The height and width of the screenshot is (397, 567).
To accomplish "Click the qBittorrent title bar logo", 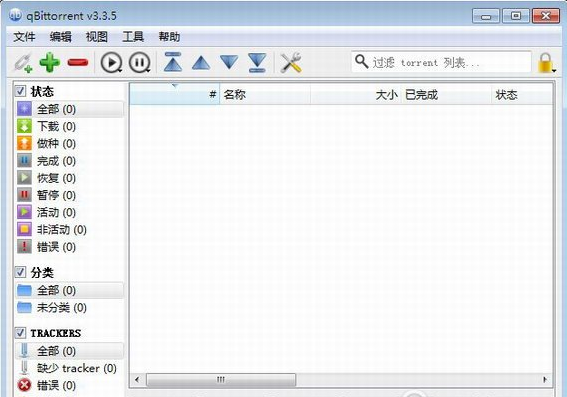I will [15, 15].
